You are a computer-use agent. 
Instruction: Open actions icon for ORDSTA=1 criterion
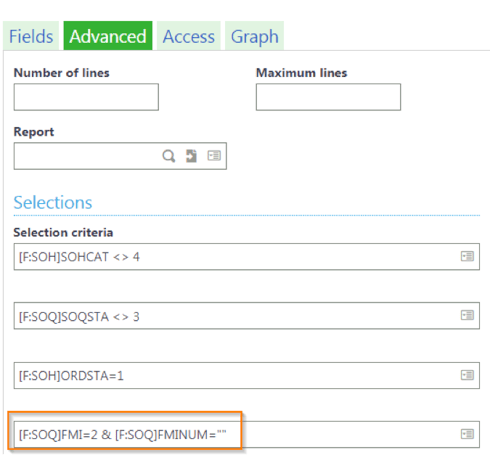(467, 375)
